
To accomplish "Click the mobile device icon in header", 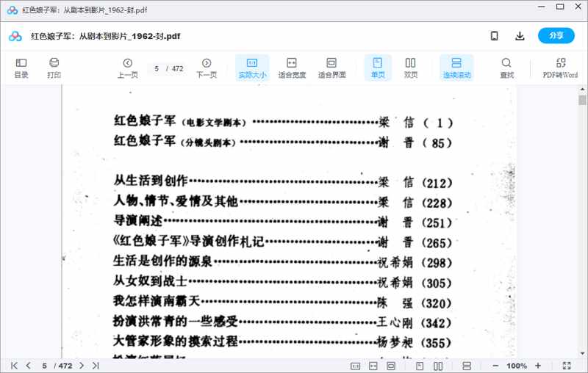I will click(495, 36).
